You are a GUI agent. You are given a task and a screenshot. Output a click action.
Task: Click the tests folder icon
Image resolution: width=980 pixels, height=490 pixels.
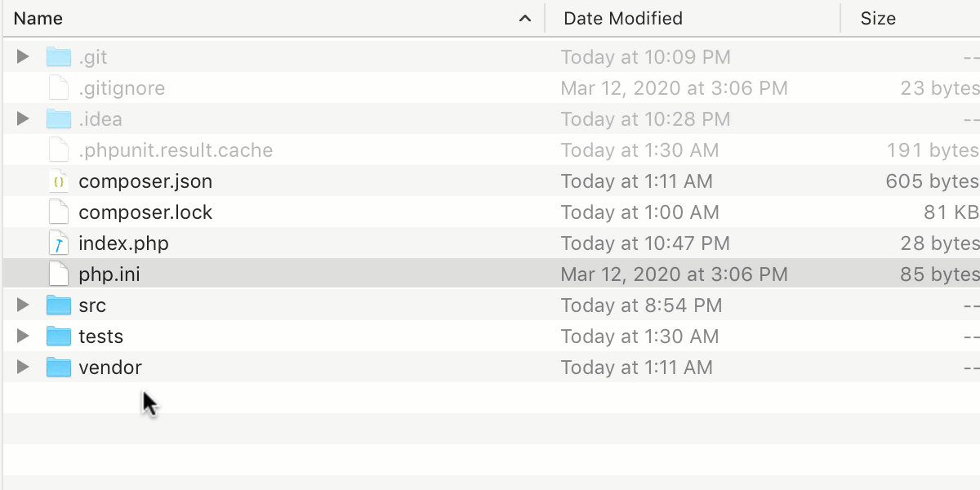point(59,336)
